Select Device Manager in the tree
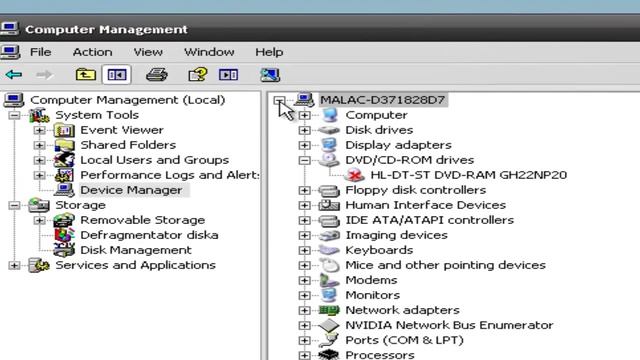Screen dimensions: 640x360 pyautogui.click(x=131, y=190)
